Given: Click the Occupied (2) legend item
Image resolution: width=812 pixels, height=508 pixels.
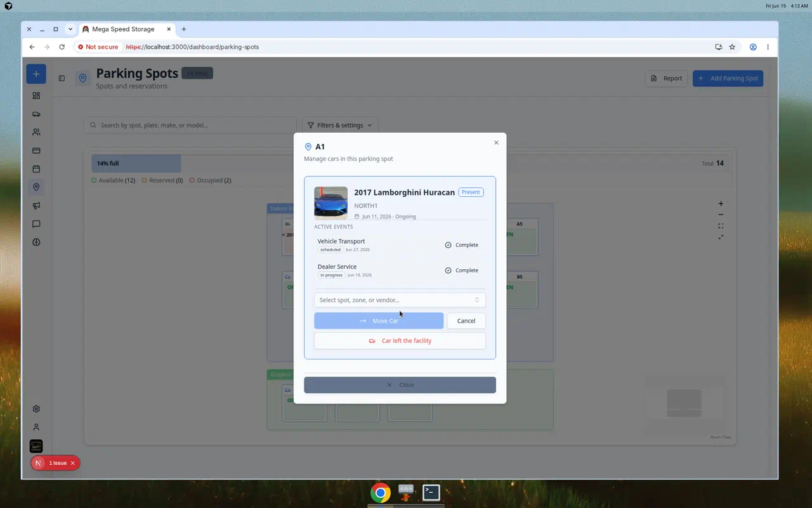Looking at the screenshot, I should 210,180.
